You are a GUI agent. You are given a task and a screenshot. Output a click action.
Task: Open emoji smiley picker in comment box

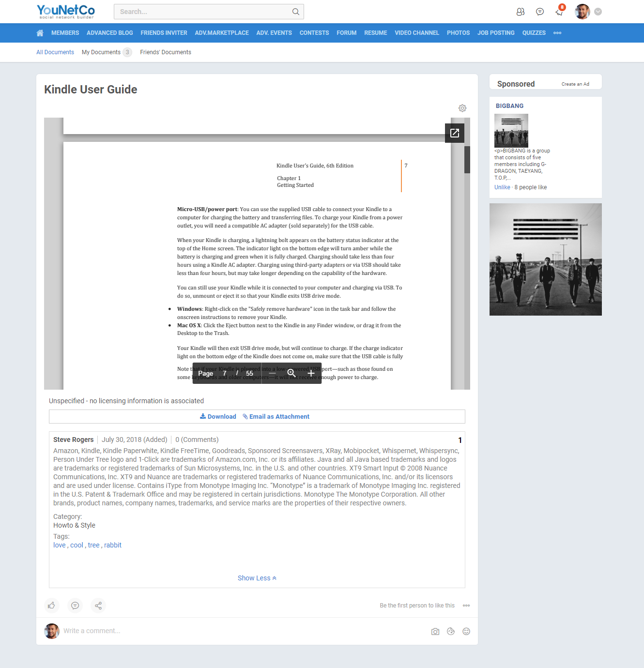click(x=466, y=631)
